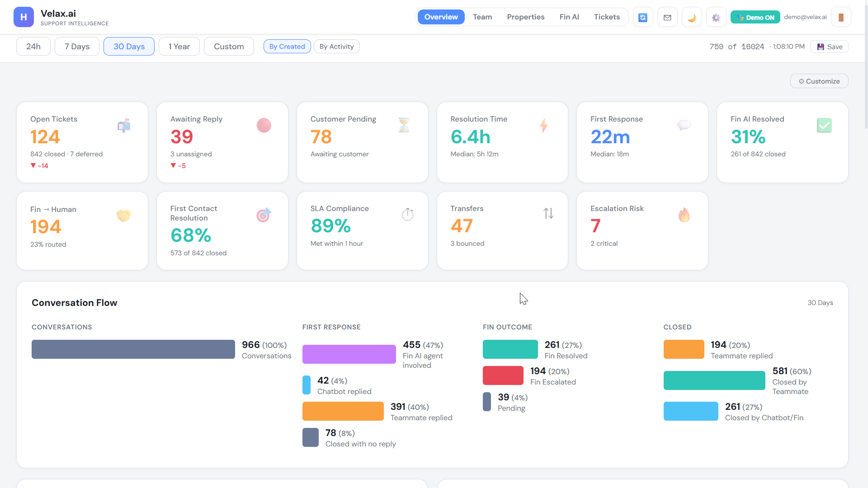This screenshot has height=488, width=868.
Task: Open the mail envelope icon
Action: coord(667,18)
